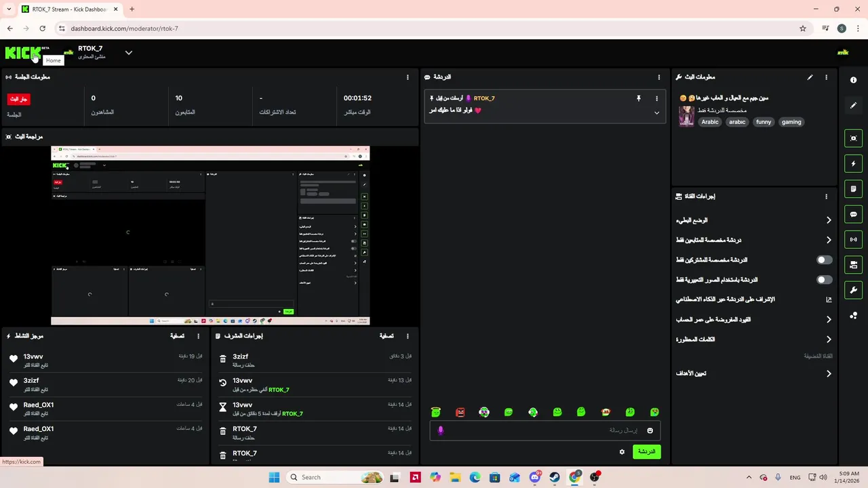
Task: Expand account age restrictions chevron
Action: [829, 319]
